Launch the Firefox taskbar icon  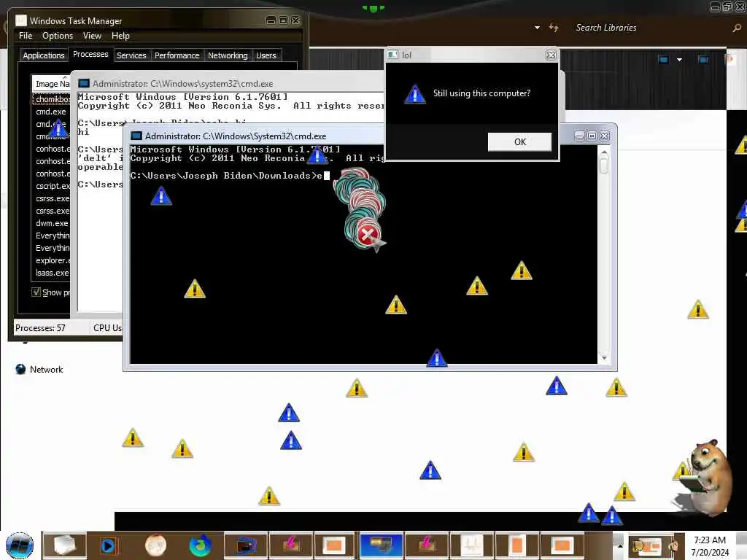pyautogui.click(x=200, y=545)
